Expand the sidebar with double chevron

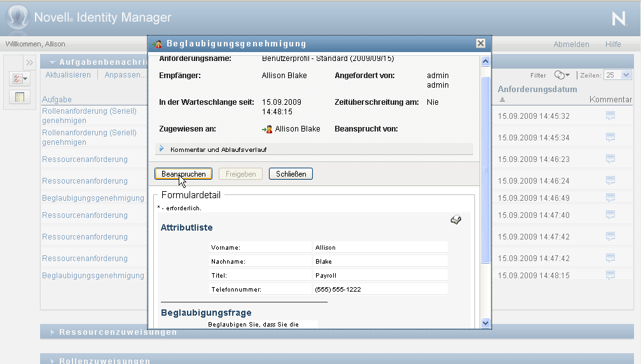[x=30, y=62]
